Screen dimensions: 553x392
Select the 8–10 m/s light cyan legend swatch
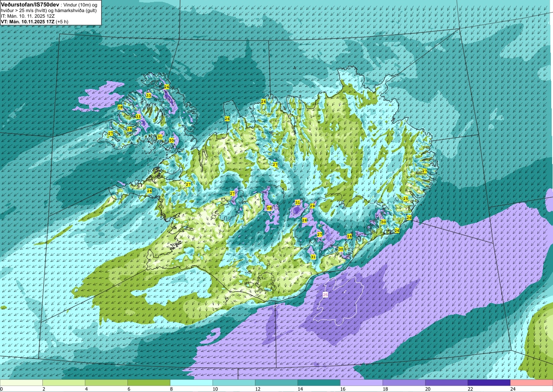tap(191, 383)
